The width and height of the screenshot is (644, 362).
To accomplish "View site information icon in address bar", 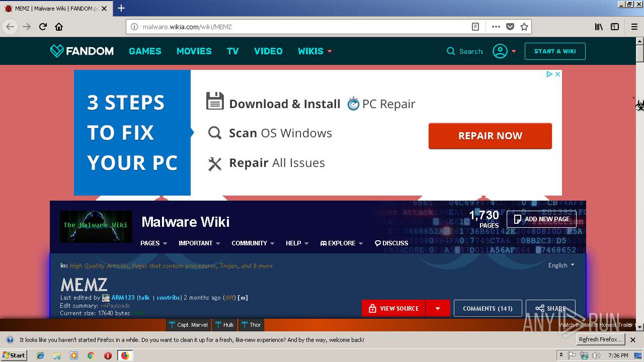I will coord(134,27).
